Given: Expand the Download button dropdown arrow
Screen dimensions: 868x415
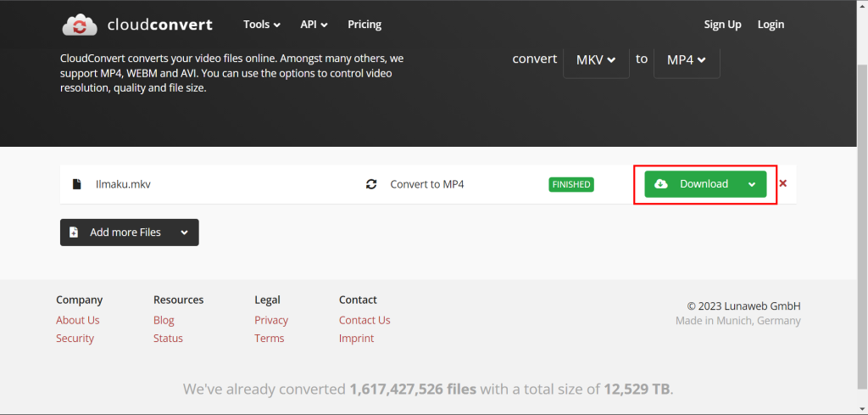Looking at the screenshot, I should (x=752, y=184).
